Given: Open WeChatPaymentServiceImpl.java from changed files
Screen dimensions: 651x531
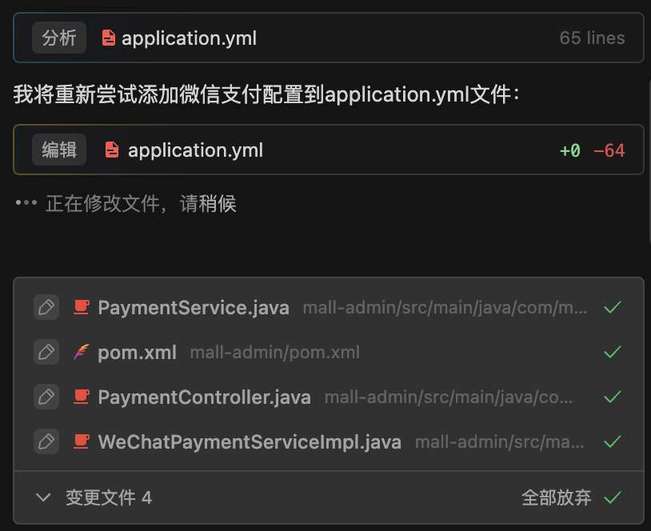Looking at the screenshot, I should click(250, 442).
